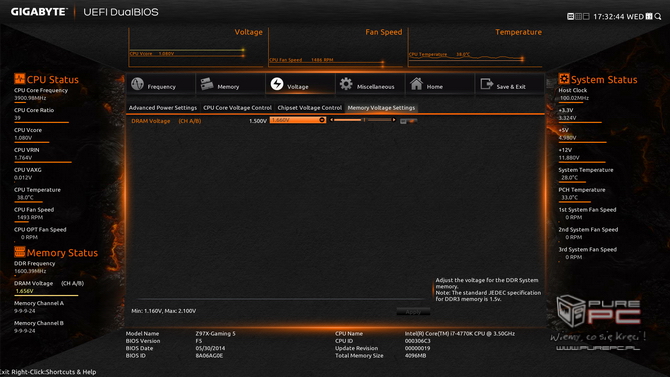
Task: Click 3rd System Fan Speed reading
Action: pos(588,253)
